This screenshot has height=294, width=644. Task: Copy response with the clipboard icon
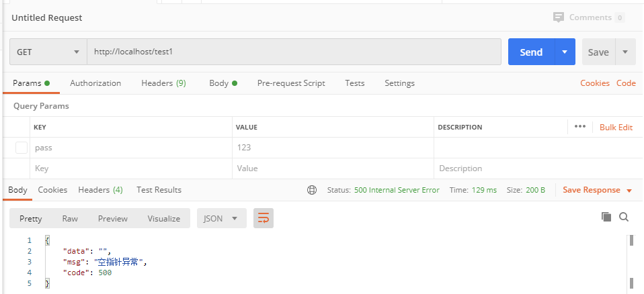click(x=606, y=217)
